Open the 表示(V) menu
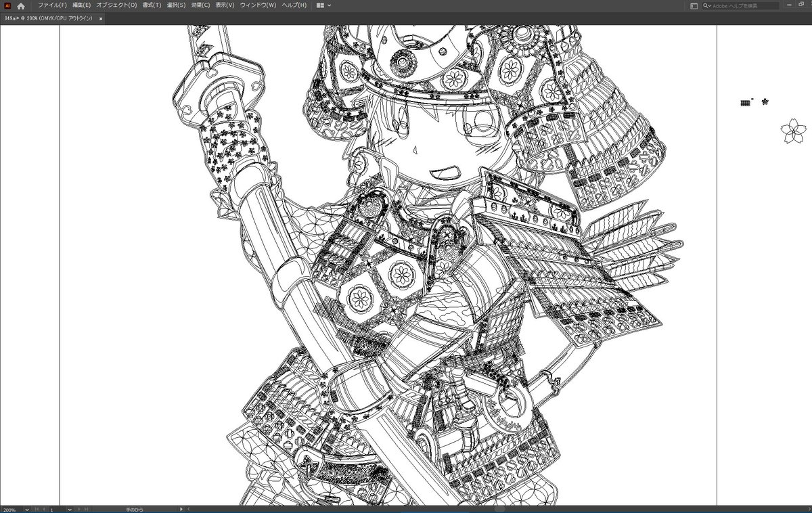The height and width of the screenshot is (513, 812). 225,5
